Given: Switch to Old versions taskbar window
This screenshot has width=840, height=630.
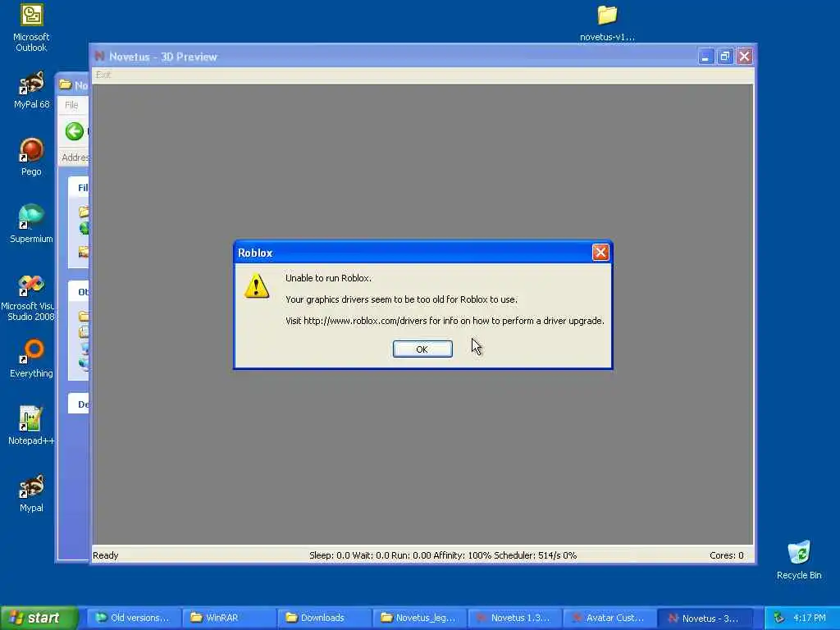Looking at the screenshot, I should (x=133, y=618).
